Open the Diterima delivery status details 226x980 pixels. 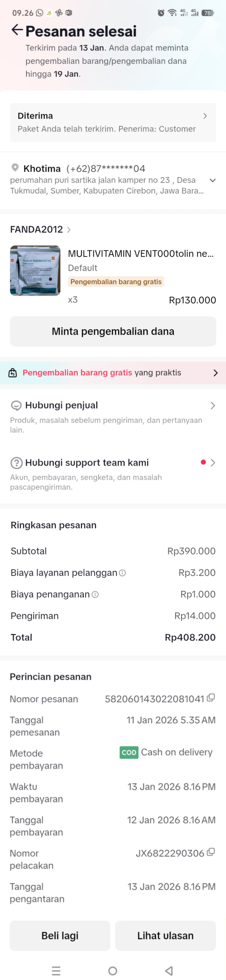pyautogui.click(x=113, y=122)
